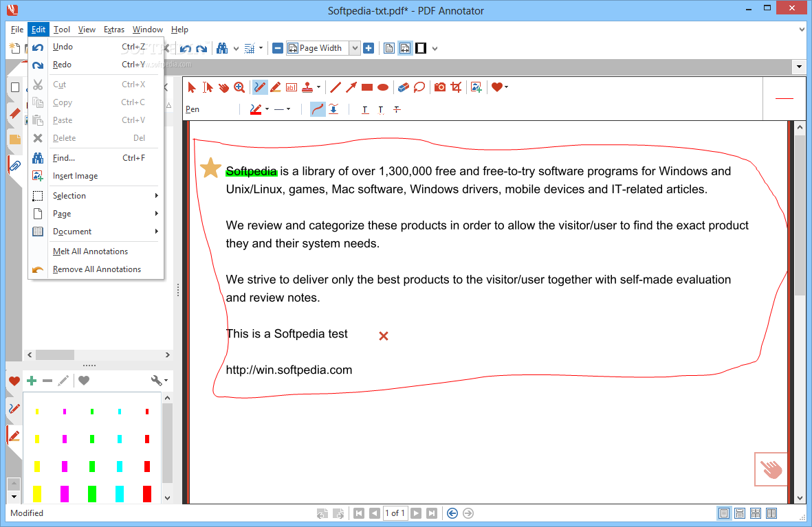This screenshot has height=527, width=812.
Task: Select the Lasso tool
Action: (x=419, y=87)
